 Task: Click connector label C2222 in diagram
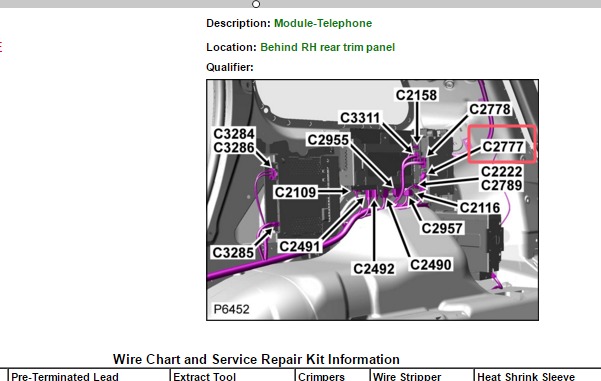[501, 171]
